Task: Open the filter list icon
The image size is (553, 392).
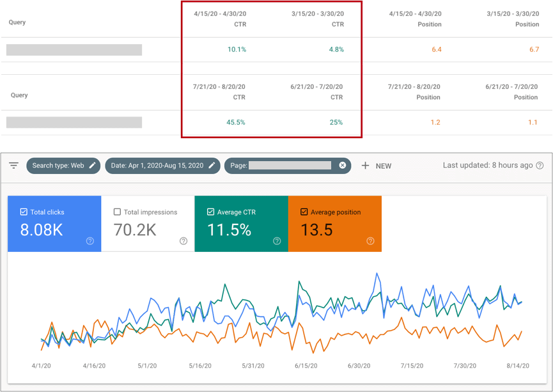Action: [x=13, y=166]
